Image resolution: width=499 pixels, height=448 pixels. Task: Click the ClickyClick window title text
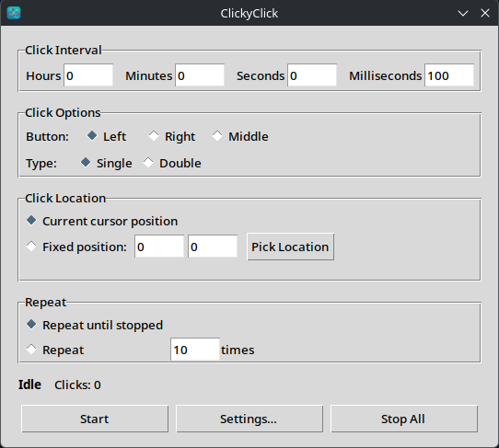point(249,14)
